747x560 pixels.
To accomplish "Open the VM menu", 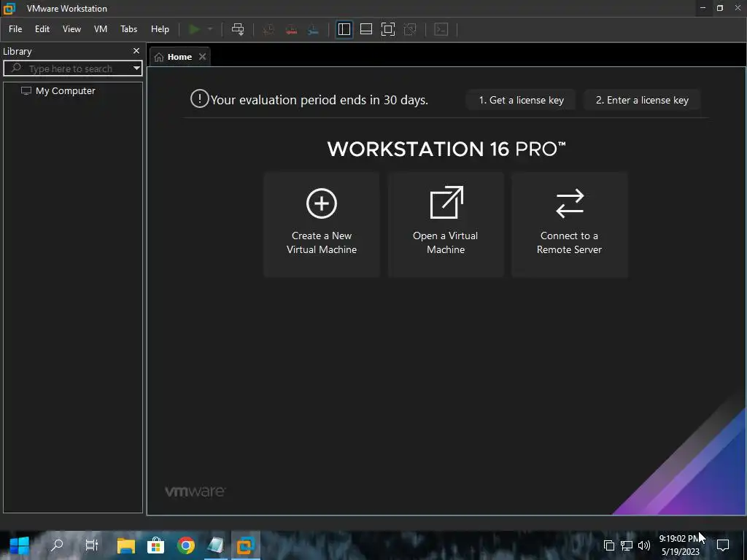I will click(x=101, y=29).
